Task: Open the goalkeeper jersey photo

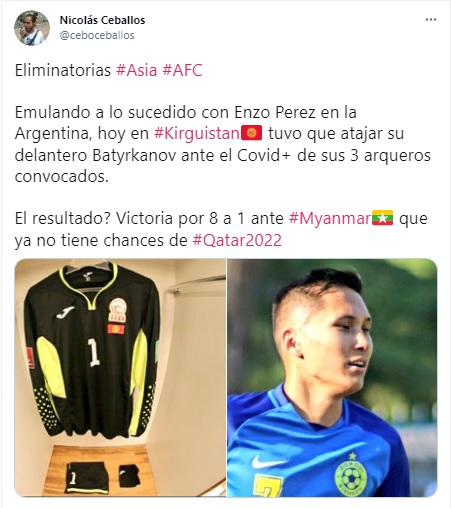Action: click(x=120, y=378)
